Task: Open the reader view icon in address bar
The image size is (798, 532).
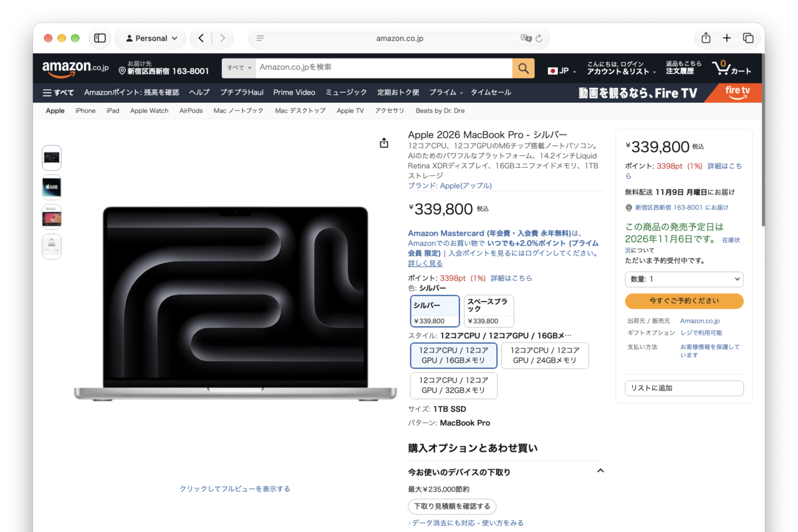Action: pos(260,39)
